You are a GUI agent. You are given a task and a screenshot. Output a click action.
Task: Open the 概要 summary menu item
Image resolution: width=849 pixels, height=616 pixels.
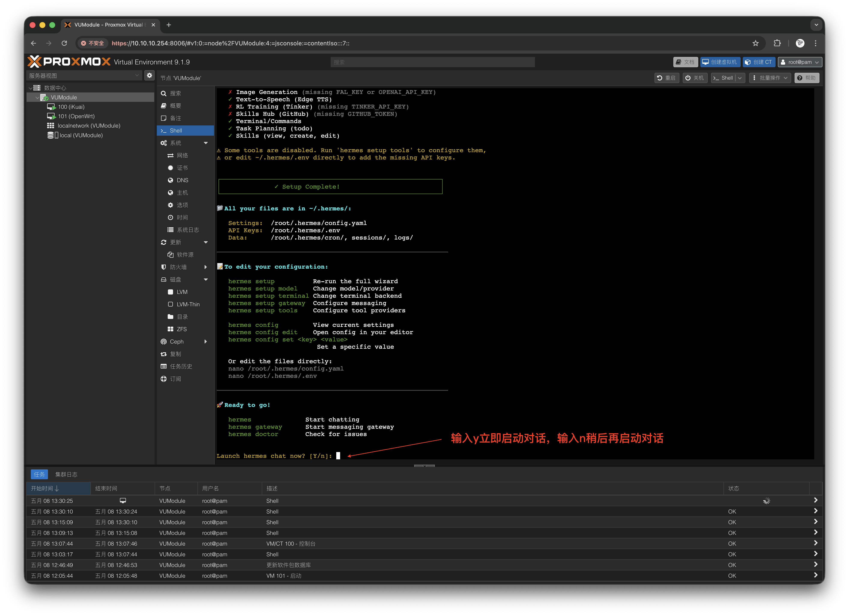[185, 106]
